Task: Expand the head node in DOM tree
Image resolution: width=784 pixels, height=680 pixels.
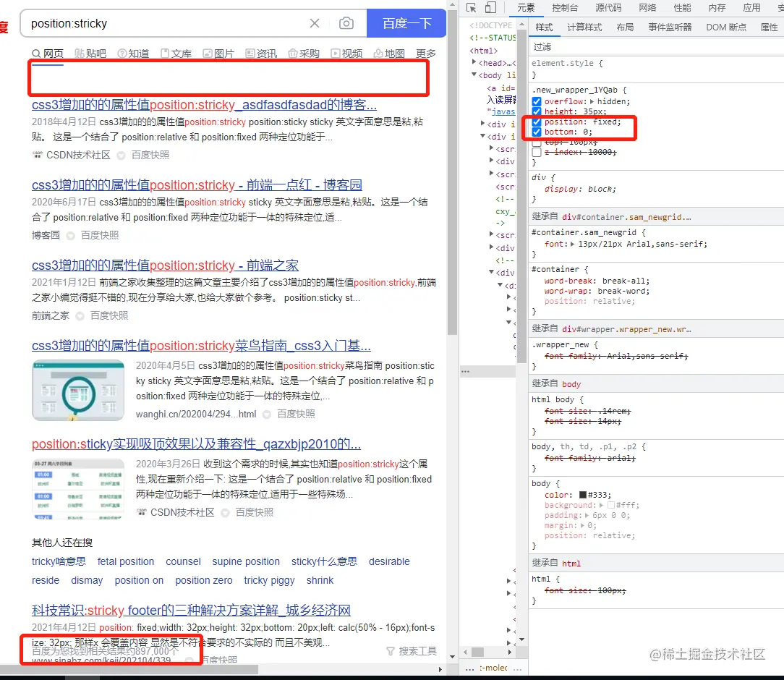Action: (x=474, y=62)
